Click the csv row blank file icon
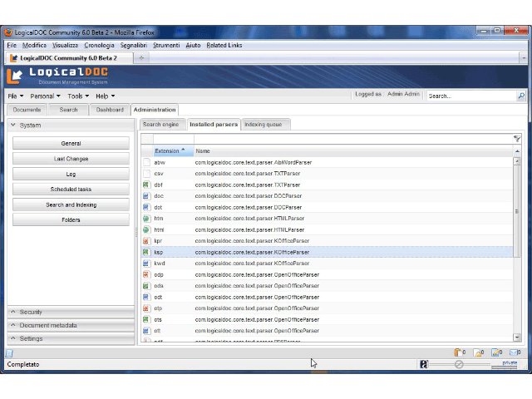This screenshot has height=399, width=532. (x=146, y=174)
